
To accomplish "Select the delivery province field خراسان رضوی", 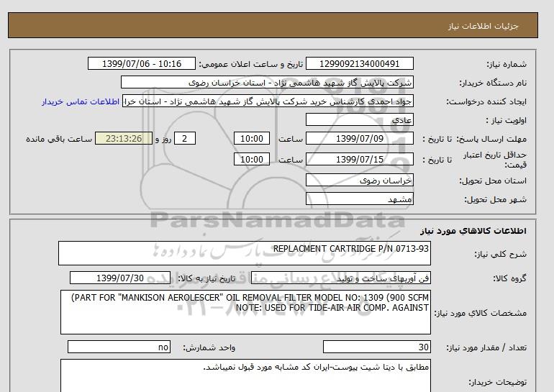I will 360,181.
